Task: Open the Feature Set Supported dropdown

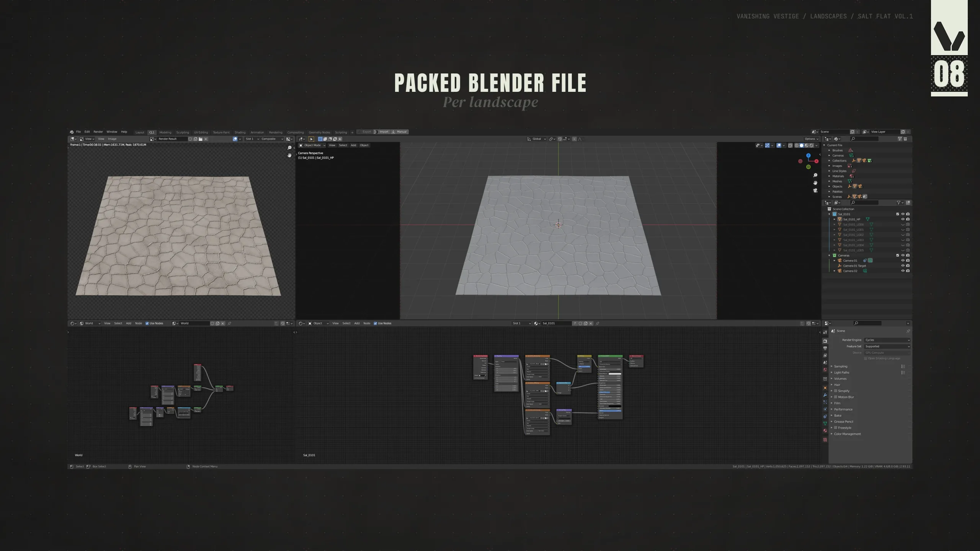Action: [887, 347]
